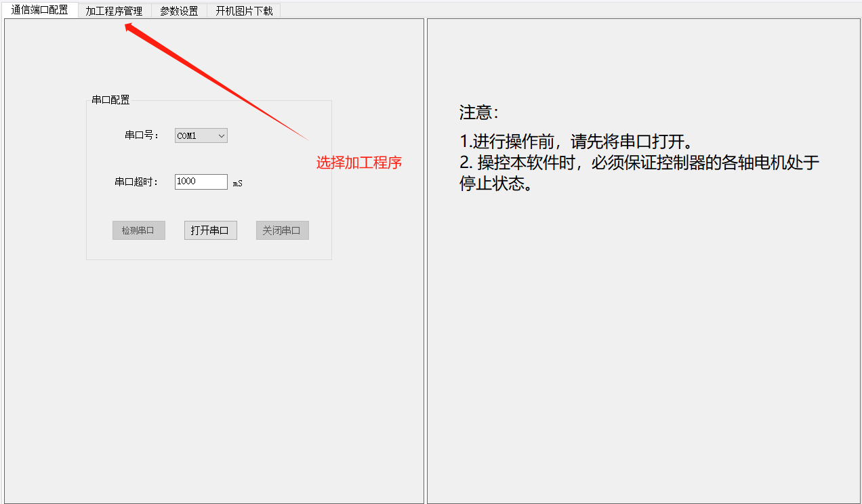Open the 加工程序管理 tab
The width and height of the screenshot is (862, 504).
pyautogui.click(x=114, y=11)
